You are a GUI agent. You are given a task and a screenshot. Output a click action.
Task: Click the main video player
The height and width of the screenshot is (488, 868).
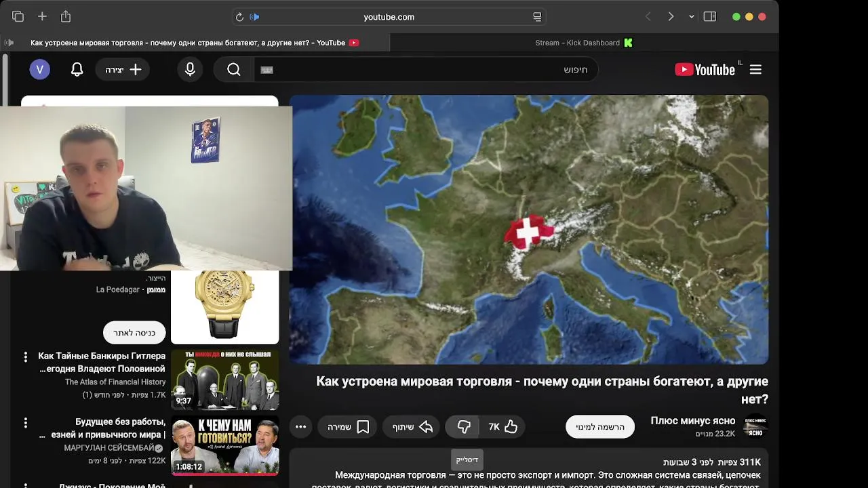tap(529, 230)
